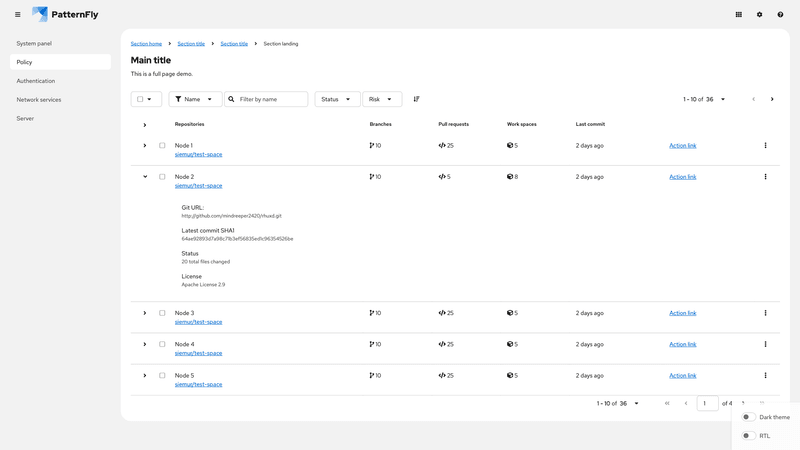Screen dimensions: 800x450
Task: Select the Node 3 row checkbox
Action: (x=162, y=313)
